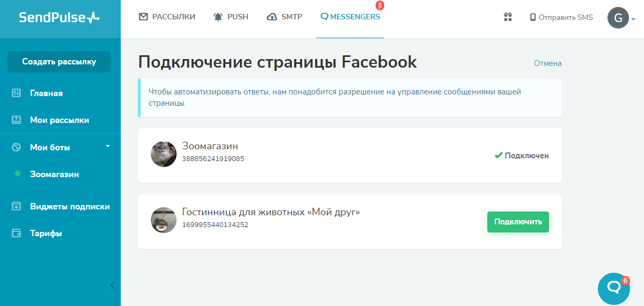The width and height of the screenshot is (644, 306).
Task: Open Виджеты подписки in the sidebar
Action: click(70, 206)
